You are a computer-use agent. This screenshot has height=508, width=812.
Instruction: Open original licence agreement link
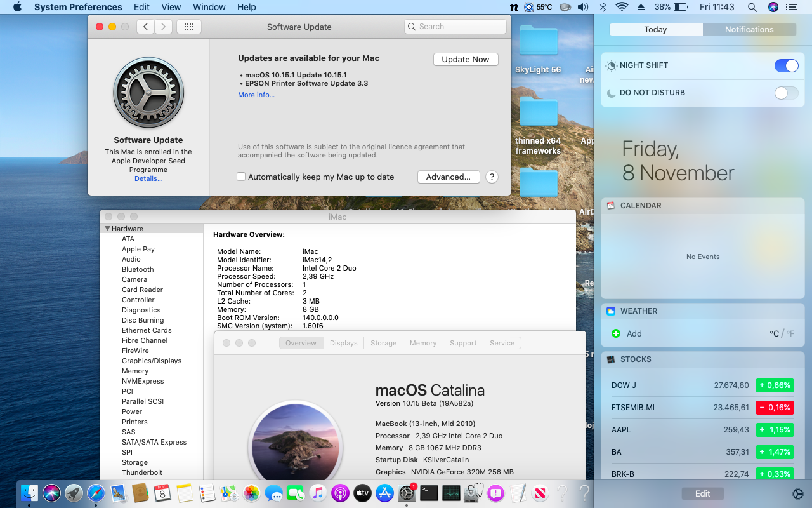[x=406, y=147]
